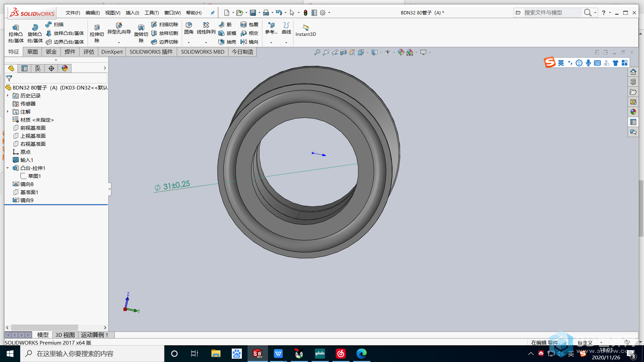Open the DisplayManager tab icon
The image size is (644, 362).
click(x=65, y=68)
